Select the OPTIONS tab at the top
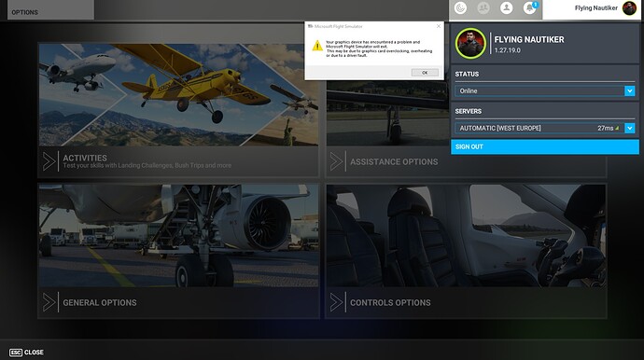Image resolution: width=644 pixels, height=360 pixels. tap(50, 10)
